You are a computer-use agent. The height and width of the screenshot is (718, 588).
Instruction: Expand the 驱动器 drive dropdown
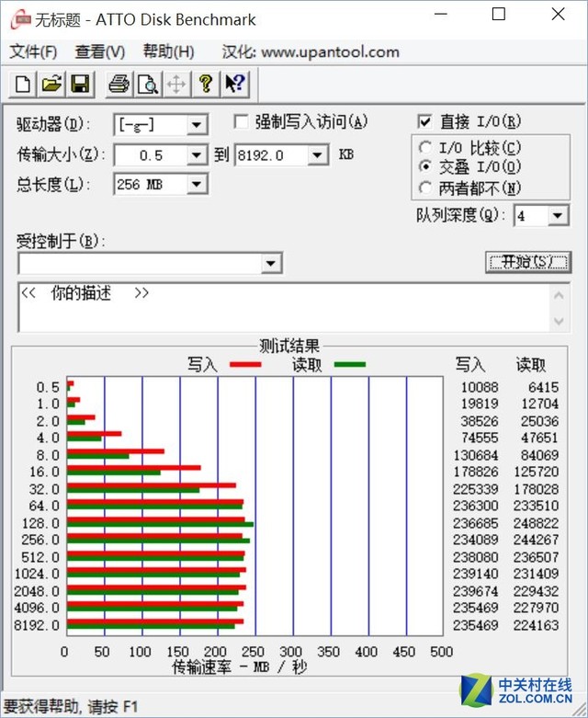[197, 125]
